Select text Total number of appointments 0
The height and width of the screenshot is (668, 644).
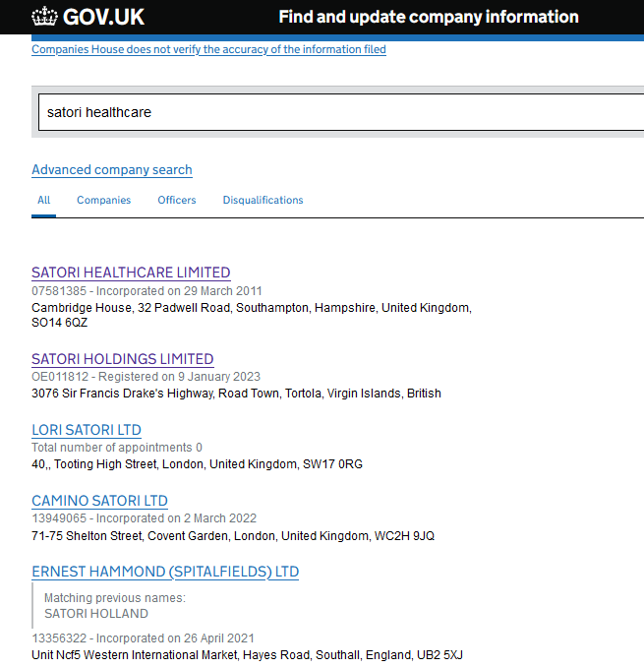[x=117, y=448]
